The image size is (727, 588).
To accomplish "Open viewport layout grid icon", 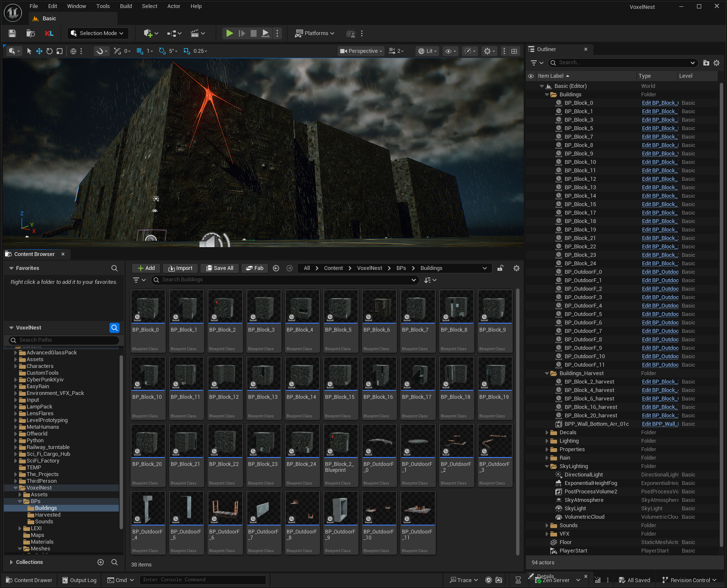I will [x=514, y=51].
